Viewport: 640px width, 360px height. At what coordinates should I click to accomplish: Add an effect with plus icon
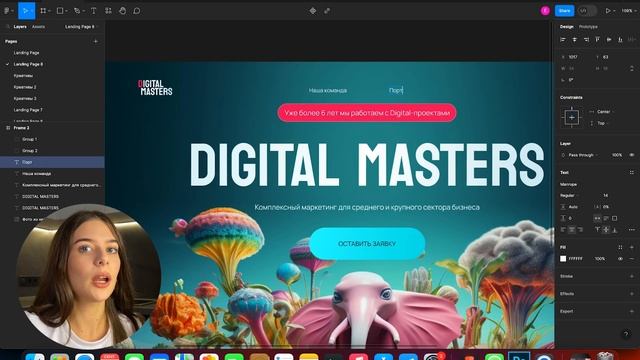pos(632,294)
